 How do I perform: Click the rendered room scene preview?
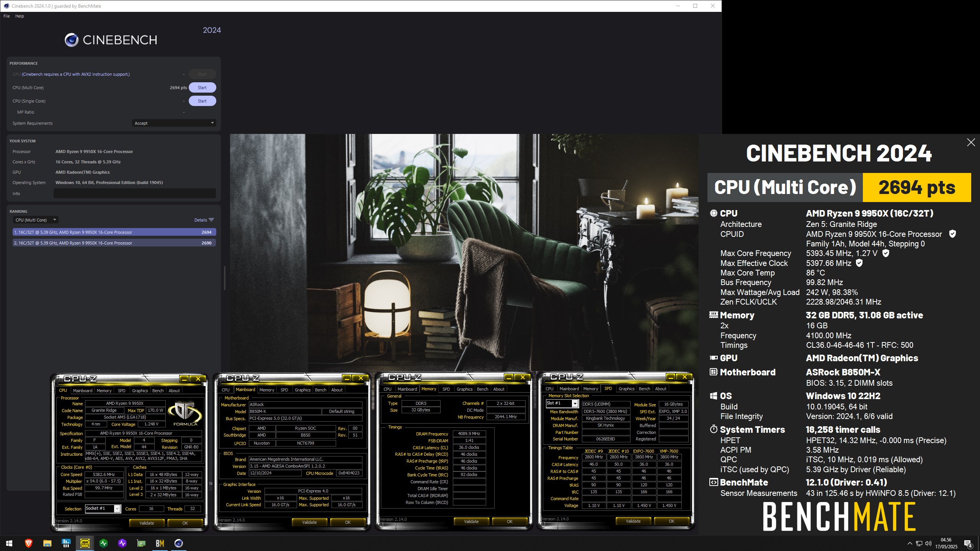click(464, 253)
